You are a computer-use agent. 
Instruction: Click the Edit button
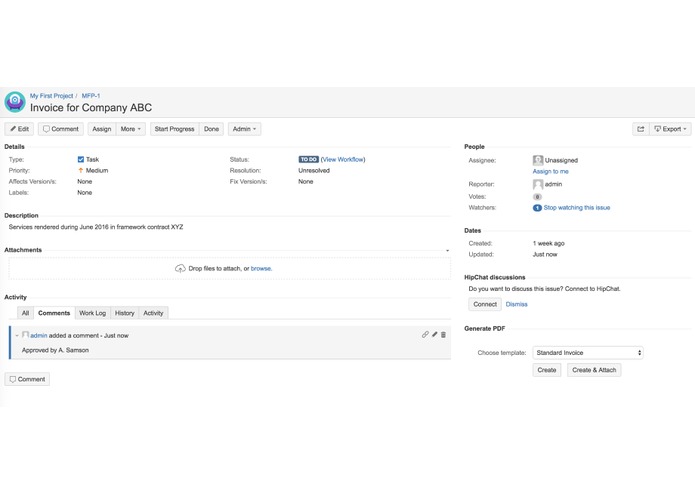[x=19, y=129]
